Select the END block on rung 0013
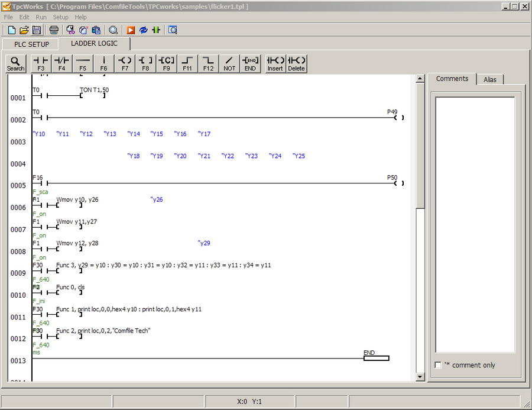 pos(377,358)
